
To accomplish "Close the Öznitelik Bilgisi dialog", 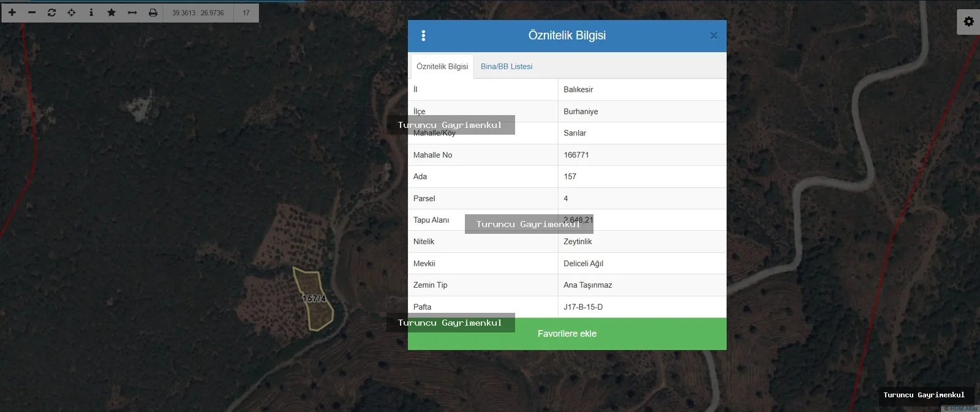I will 714,36.
